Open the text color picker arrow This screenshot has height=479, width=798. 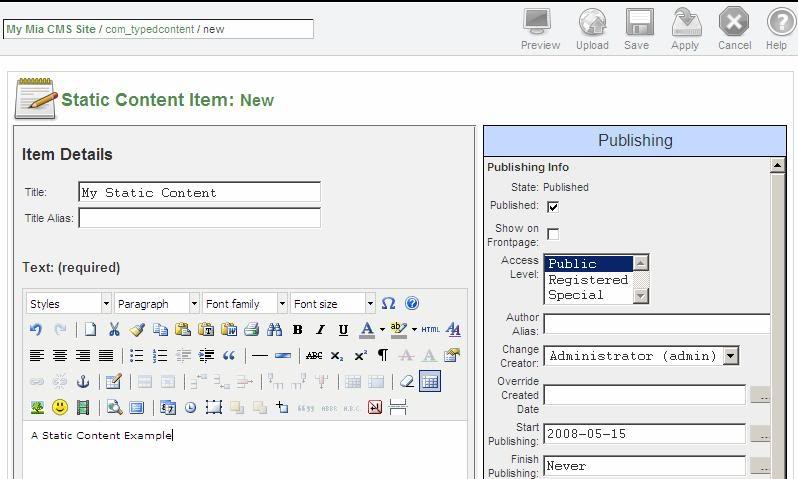382,330
